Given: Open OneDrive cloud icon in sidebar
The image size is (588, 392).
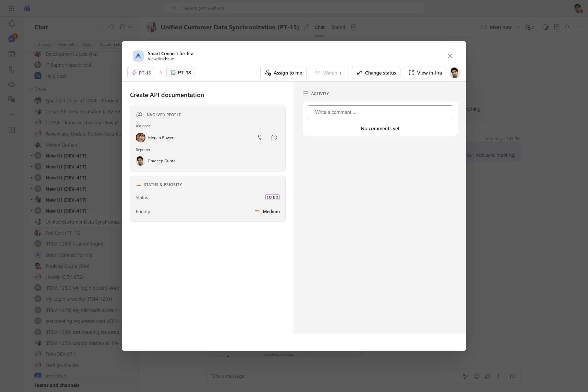Looking at the screenshot, I should coord(12,84).
